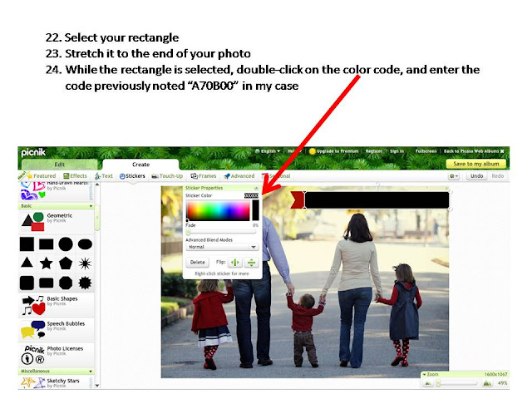This screenshot has width=532, height=399.
Task: Select the rounded square sticker
Action: tap(27, 283)
